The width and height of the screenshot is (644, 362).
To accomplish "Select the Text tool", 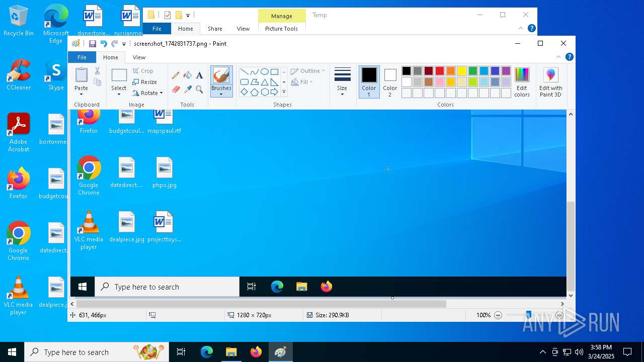I will coord(199,75).
